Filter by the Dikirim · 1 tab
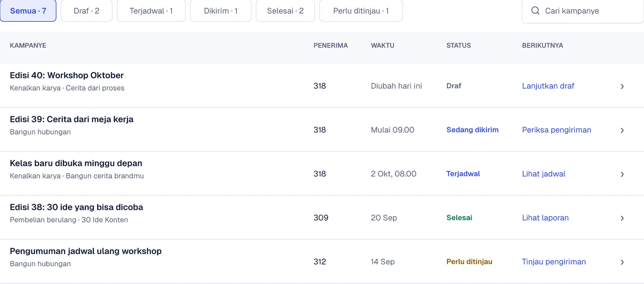Image resolution: width=644 pixels, height=284 pixels. coord(221,11)
